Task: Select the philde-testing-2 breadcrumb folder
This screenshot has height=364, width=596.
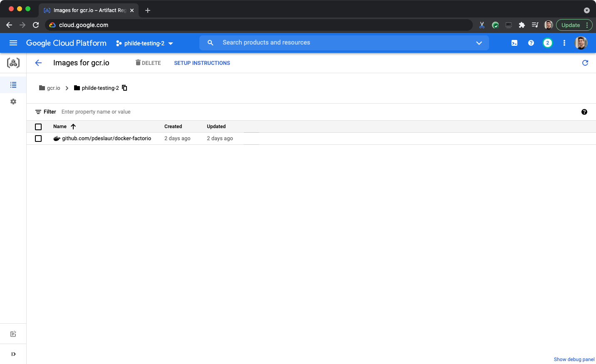Action: coord(97,88)
